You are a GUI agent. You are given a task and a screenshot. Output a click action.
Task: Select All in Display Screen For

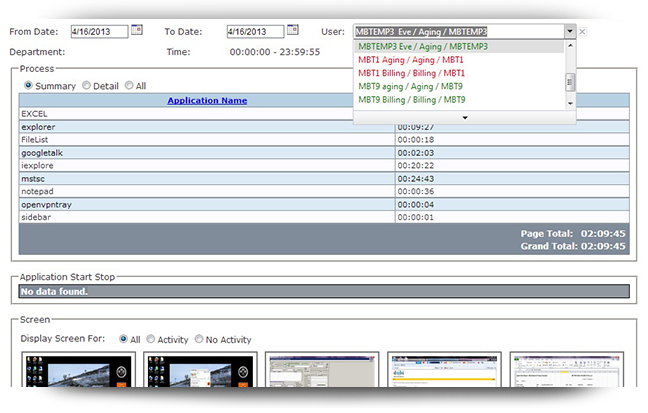[x=123, y=339]
